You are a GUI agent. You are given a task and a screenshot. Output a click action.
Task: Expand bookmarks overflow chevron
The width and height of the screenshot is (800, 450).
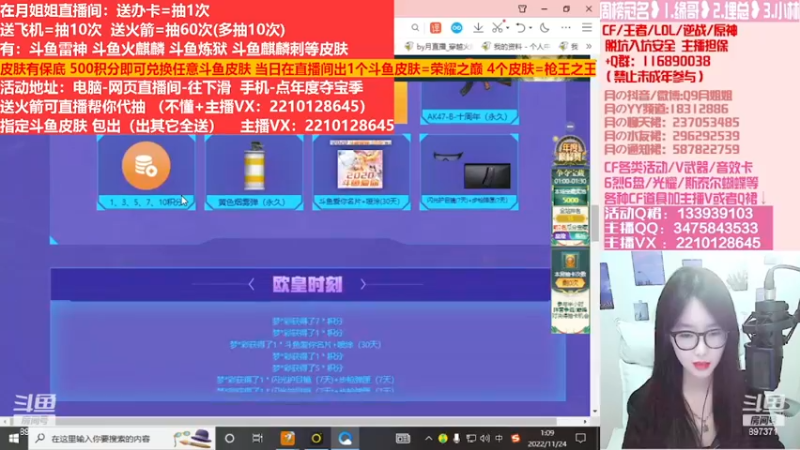[x=589, y=46]
